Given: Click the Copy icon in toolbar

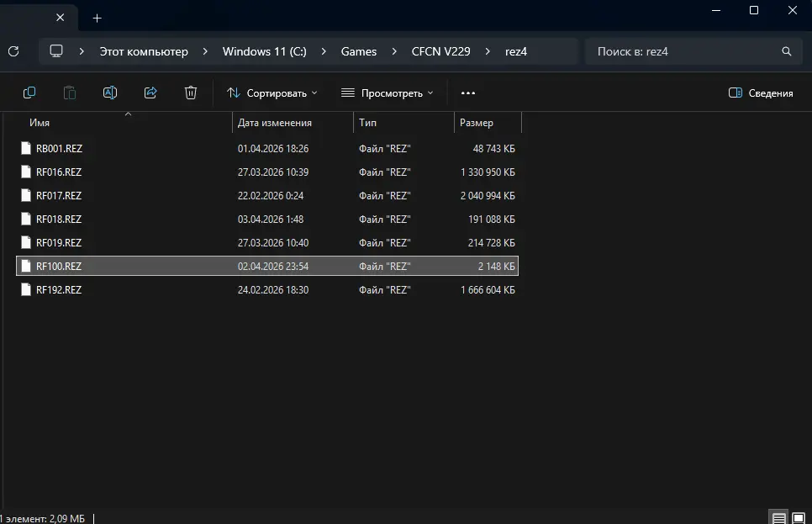Looking at the screenshot, I should pyautogui.click(x=29, y=93).
